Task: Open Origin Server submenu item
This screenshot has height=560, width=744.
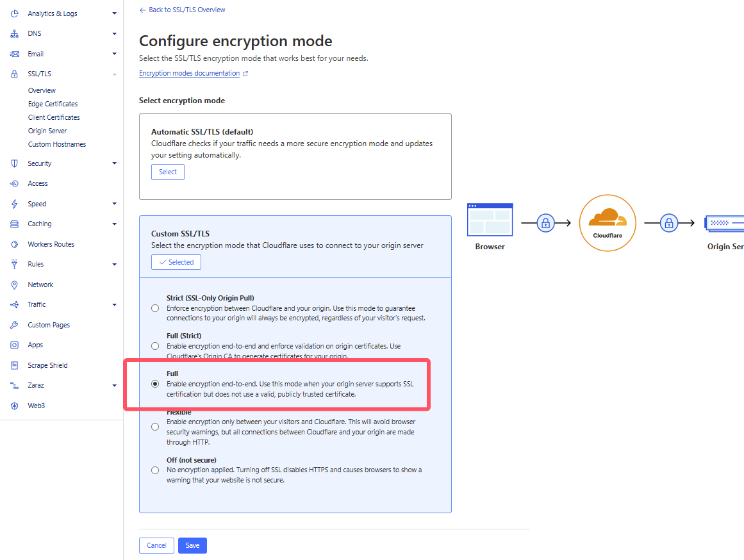Action: point(47,131)
